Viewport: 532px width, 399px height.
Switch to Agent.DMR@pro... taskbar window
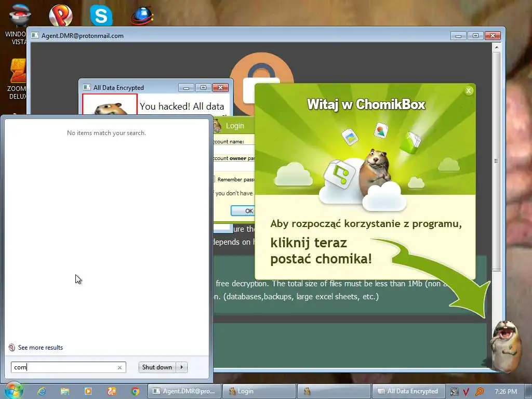tap(184, 391)
